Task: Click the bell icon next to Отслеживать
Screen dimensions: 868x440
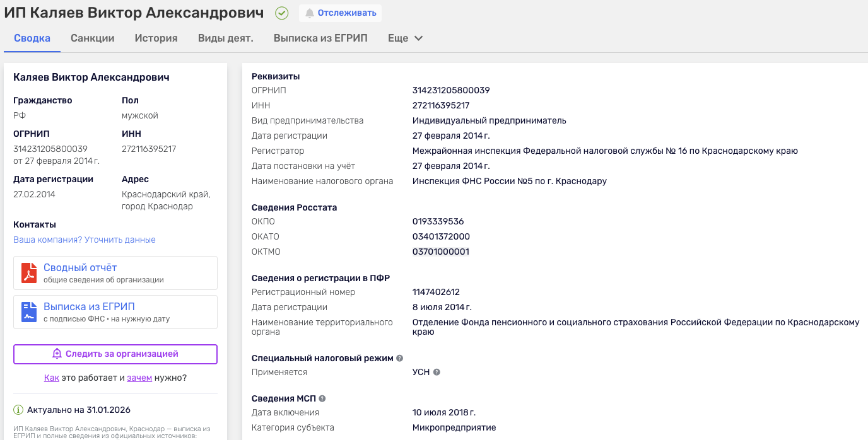Action: click(x=310, y=13)
